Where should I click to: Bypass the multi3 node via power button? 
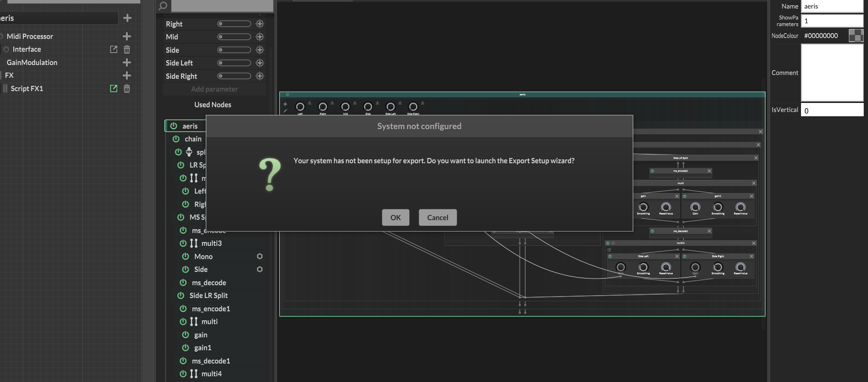(x=183, y=243)
